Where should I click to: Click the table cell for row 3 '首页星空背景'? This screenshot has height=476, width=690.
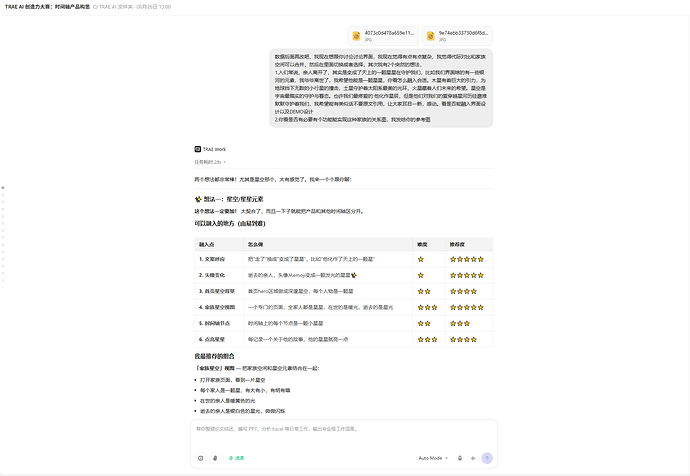pyautogui.click(x=217, y=291)
